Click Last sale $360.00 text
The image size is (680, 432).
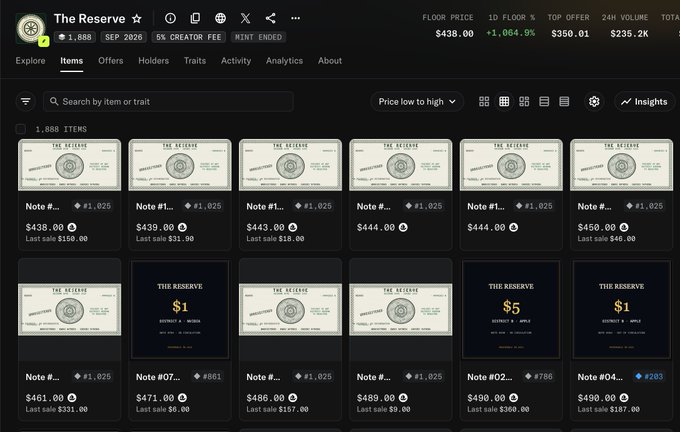[498, 409]
